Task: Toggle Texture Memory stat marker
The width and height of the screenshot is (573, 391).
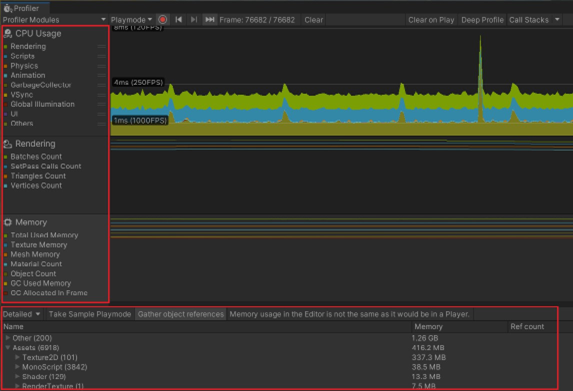Action: (5, 245)
